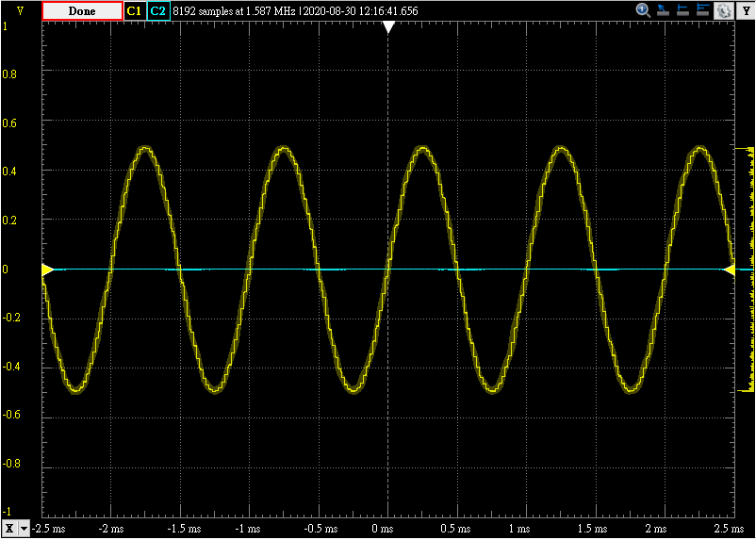Click the '-2 ms' time axis label

[111, 529]
